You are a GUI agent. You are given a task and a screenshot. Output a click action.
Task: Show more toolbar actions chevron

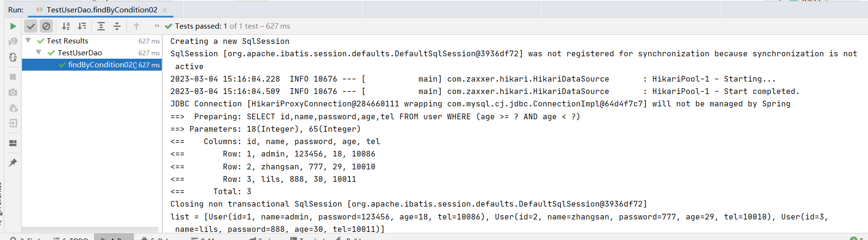tap(157, 26)
